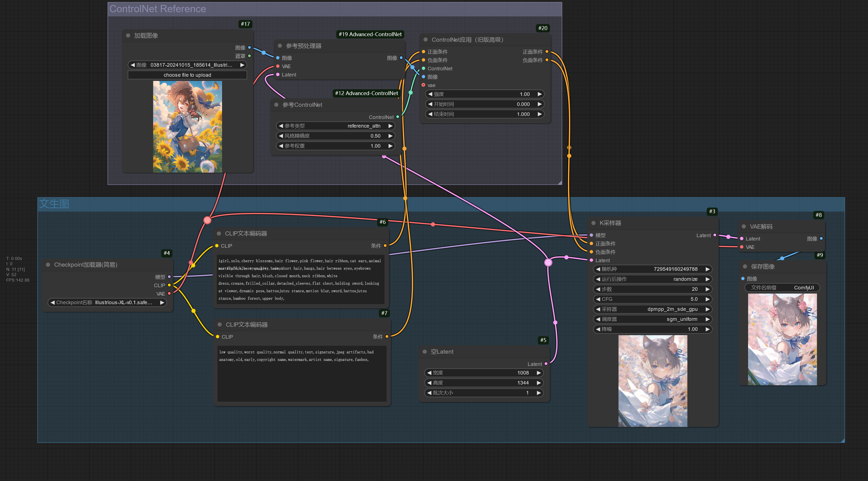Screen dimensions: 868x481
Task: Click the VAE output socket on Checkpoint加载器
Action: (x=169, y=293)
